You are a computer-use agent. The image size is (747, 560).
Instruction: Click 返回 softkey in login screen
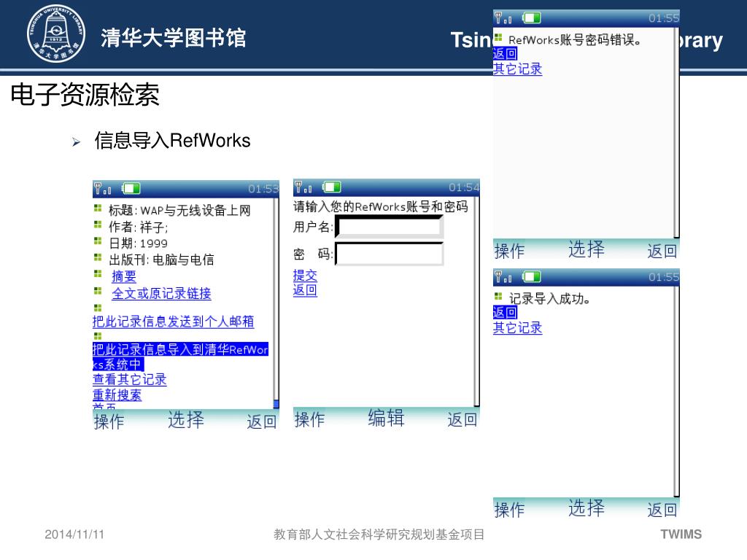coord(462,420)
